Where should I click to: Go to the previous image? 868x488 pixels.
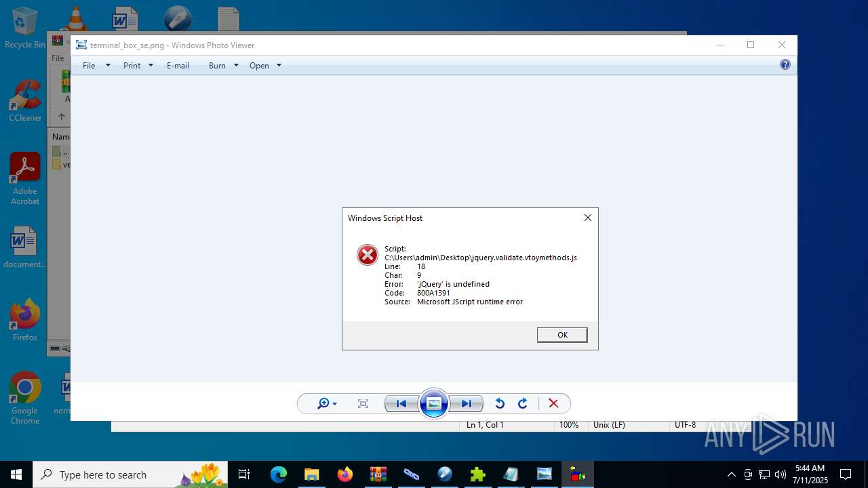[x=401, y=404]
